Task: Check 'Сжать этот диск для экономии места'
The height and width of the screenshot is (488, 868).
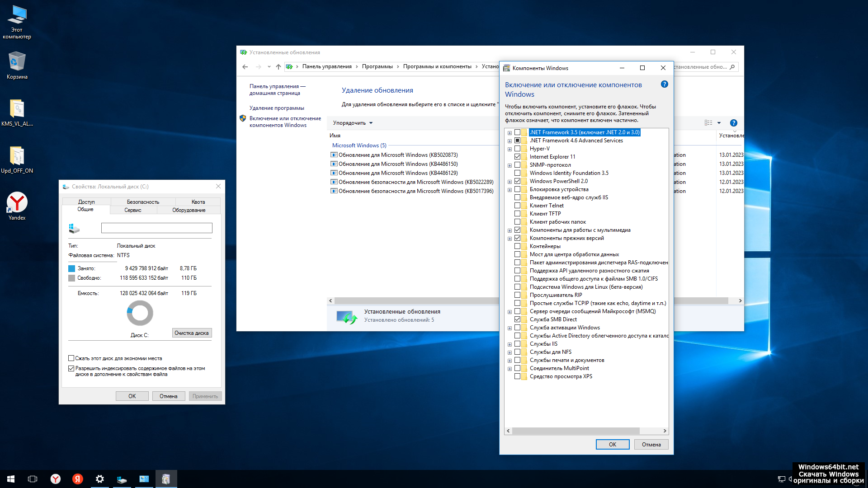Action: [x=71, y=358]
